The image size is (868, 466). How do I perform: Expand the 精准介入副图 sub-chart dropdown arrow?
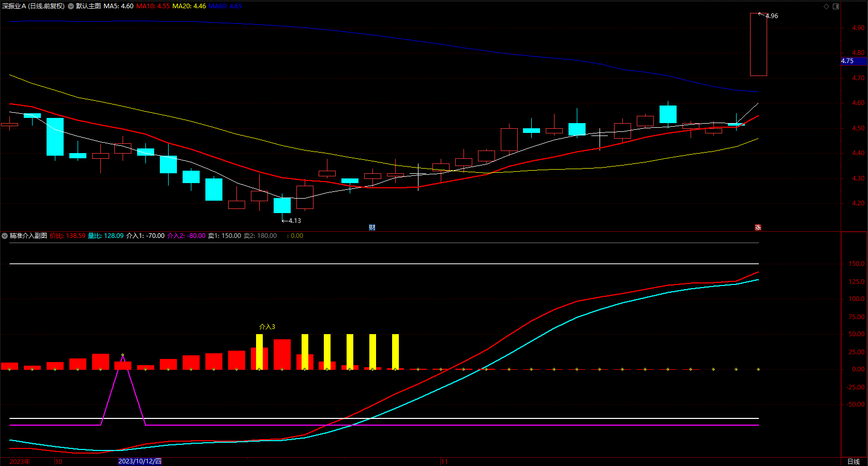[x=5, y=236]
